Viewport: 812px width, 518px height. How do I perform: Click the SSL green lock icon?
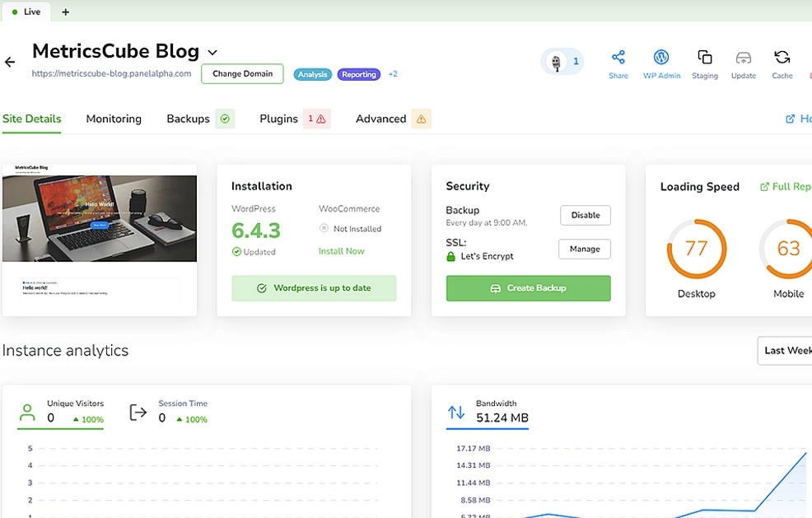450,256
